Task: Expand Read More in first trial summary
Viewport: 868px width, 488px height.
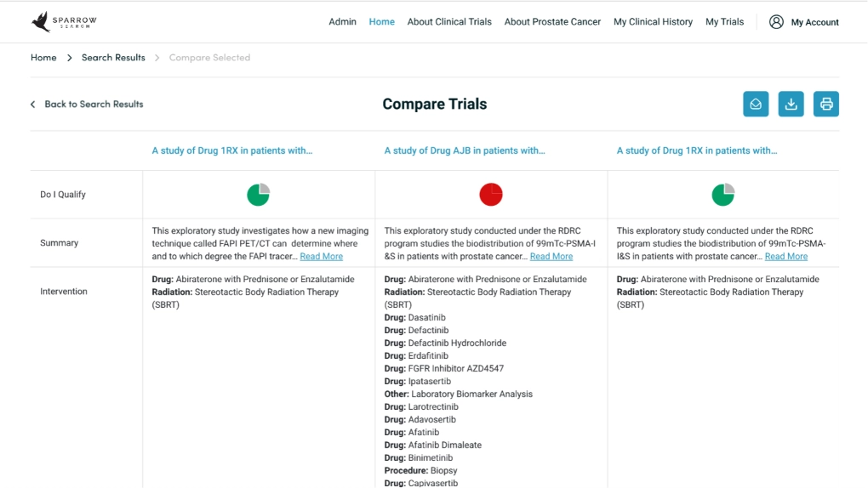Action: tap(321, 256)
